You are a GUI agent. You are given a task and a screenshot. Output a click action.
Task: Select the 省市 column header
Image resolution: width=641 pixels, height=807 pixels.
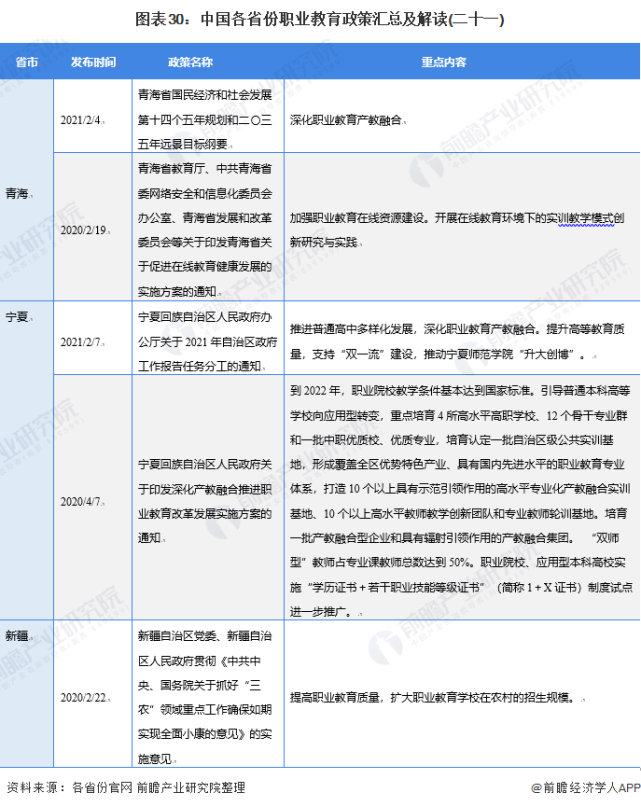pyautogui.click(x=27, y=62)
